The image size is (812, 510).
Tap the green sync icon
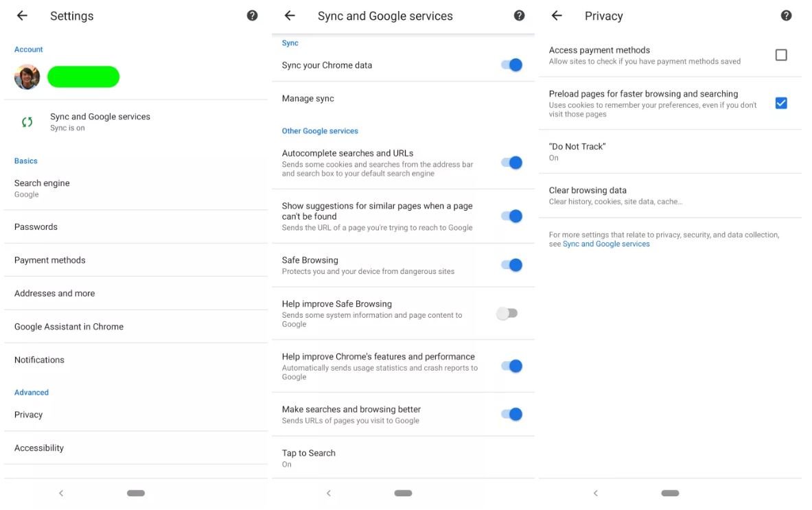[27, 122]
